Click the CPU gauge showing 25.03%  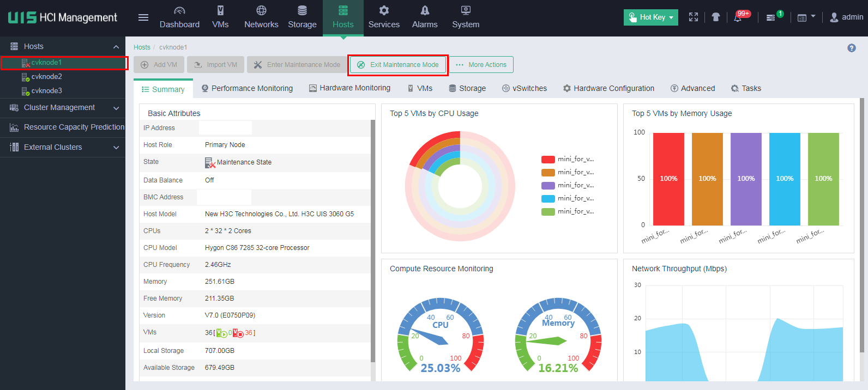click(x=441, y=336)
